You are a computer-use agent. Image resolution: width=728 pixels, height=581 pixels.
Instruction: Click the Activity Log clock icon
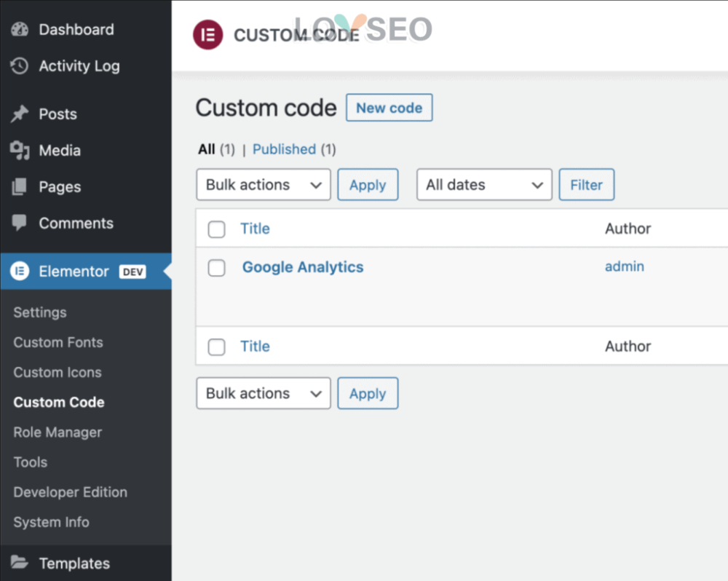20,66
